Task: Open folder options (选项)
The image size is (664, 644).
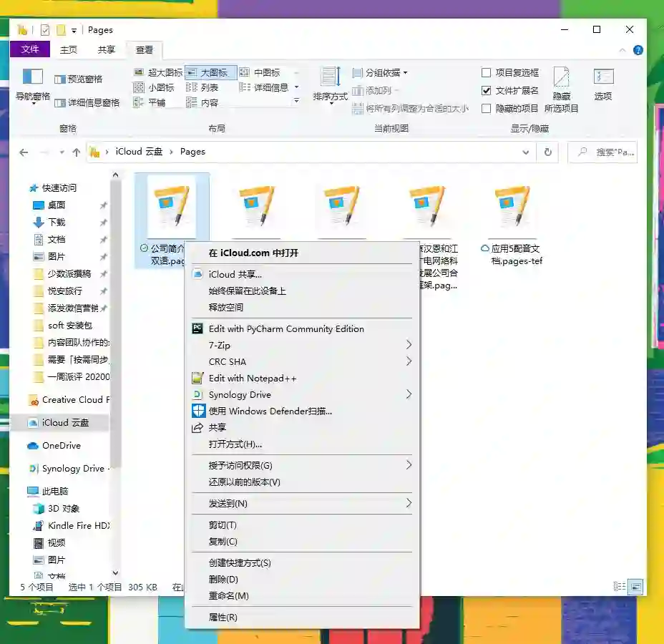Action: pos(603,84)
